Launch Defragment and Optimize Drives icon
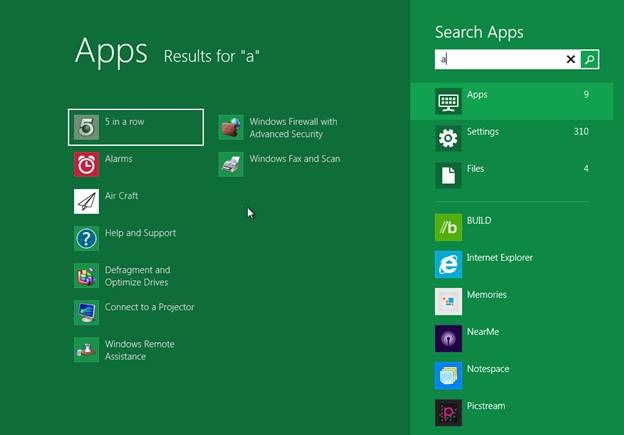Screen dimensions: 624x435 pos(87,275)
